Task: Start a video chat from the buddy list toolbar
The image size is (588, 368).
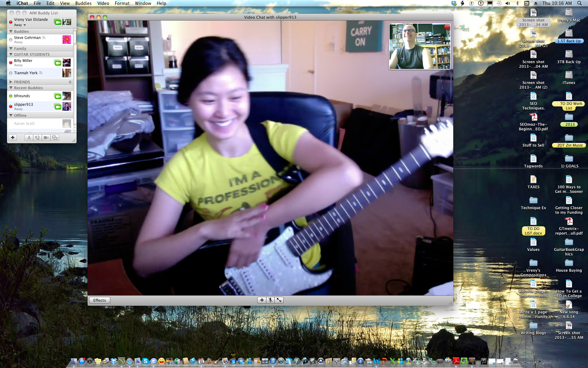Action: [46, 138]
